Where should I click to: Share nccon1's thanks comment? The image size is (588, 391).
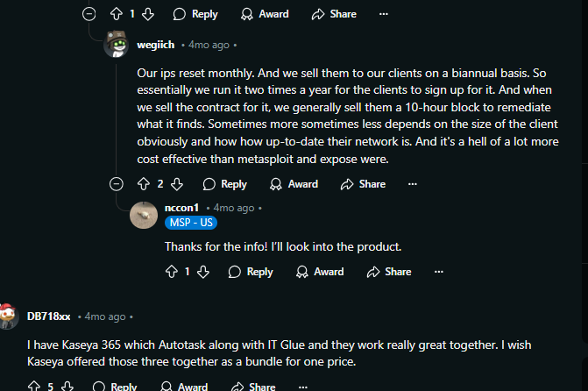point(389,271)
